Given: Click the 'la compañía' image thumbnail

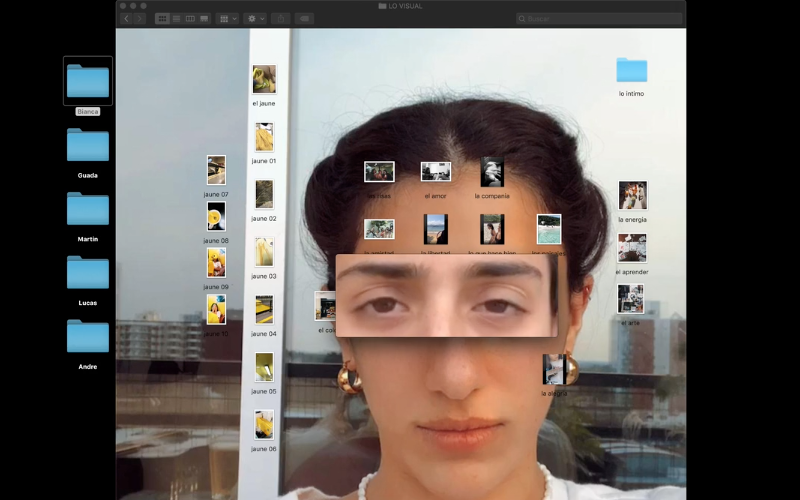Looking at the screenshot, I should click(x=492, y=172).
